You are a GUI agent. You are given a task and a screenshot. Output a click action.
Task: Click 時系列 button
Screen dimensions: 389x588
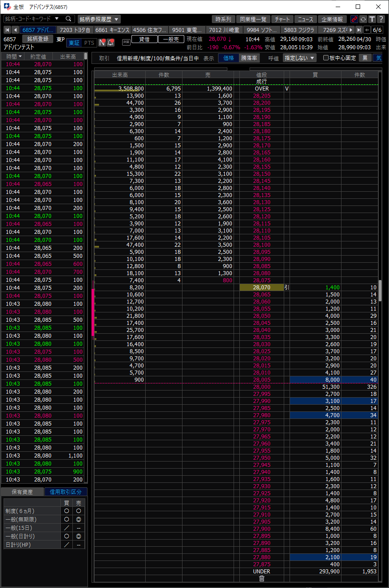click(x=223, y=19)
